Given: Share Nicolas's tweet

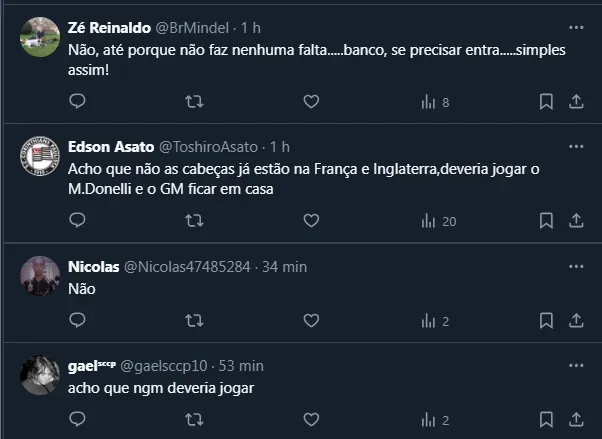Looking at the screenshot, I should [x=576, y=321].
